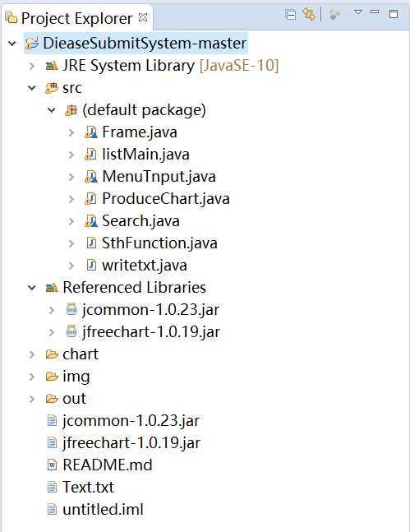
Task: Click the Frame.java file icon
Action: click(91, 132)
